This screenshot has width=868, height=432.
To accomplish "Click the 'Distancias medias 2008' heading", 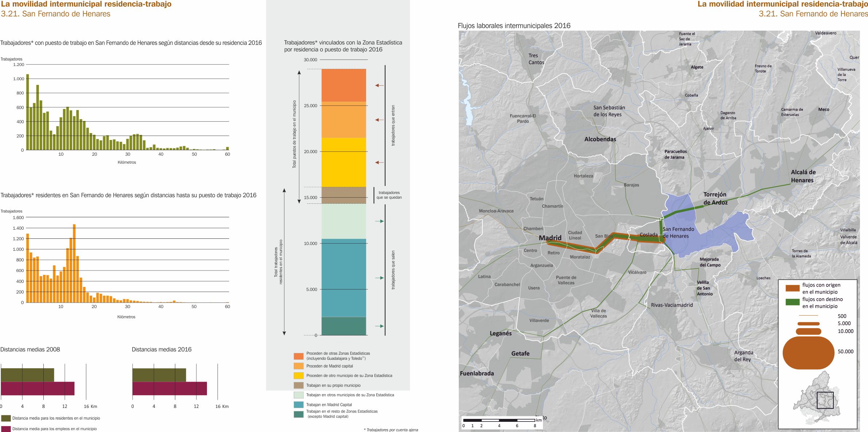I will (x=30, y=349).
